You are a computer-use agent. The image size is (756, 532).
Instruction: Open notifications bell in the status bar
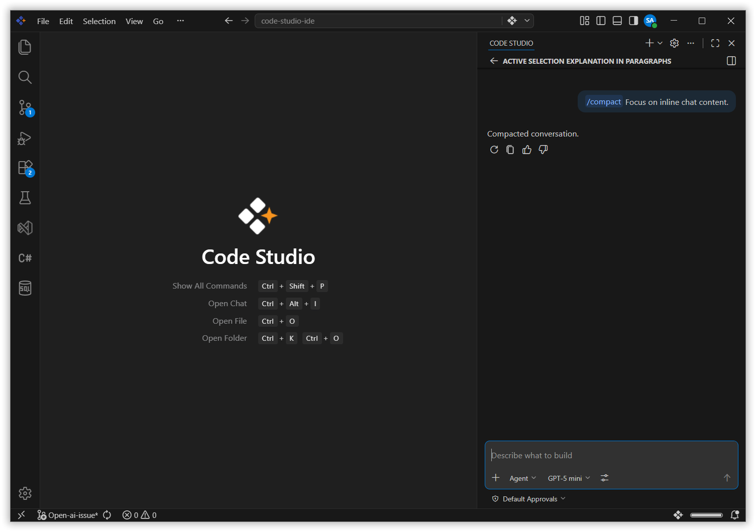pos(734,515)
